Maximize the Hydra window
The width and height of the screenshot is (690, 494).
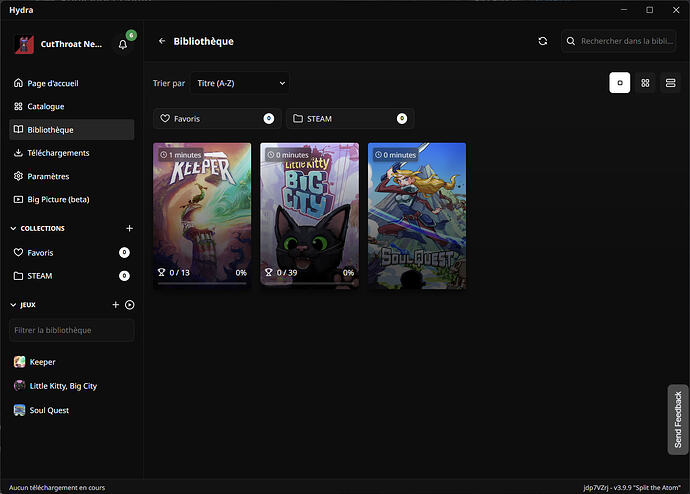650,10
